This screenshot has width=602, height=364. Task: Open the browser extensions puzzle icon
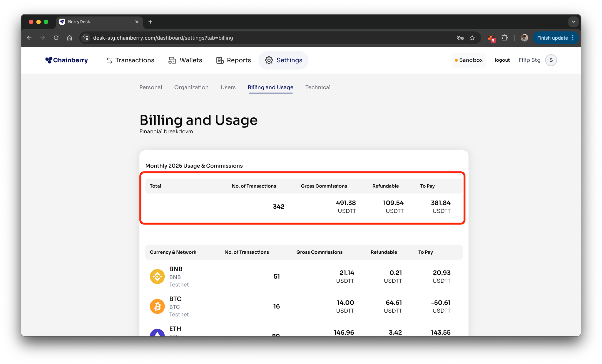(504, 38)
